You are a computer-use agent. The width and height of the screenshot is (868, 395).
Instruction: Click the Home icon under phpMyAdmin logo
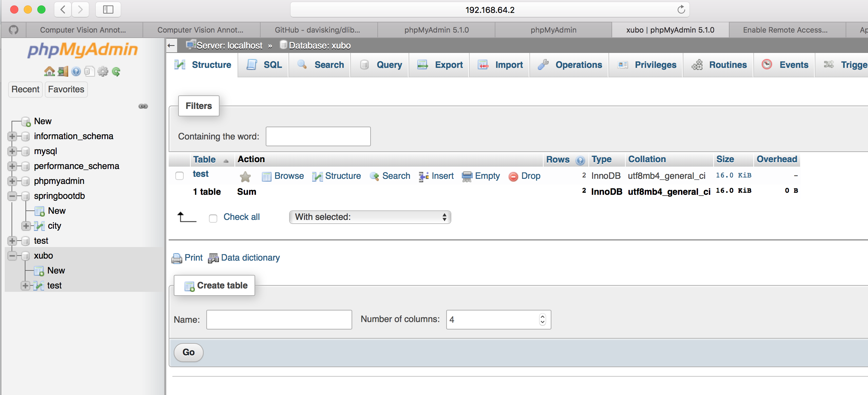tap(49, 72)
